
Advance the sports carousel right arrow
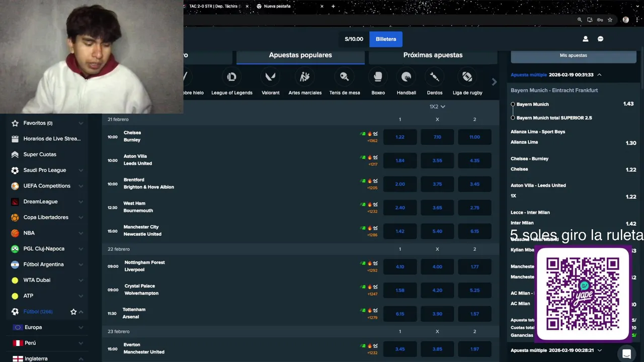(x=494, y=82)
